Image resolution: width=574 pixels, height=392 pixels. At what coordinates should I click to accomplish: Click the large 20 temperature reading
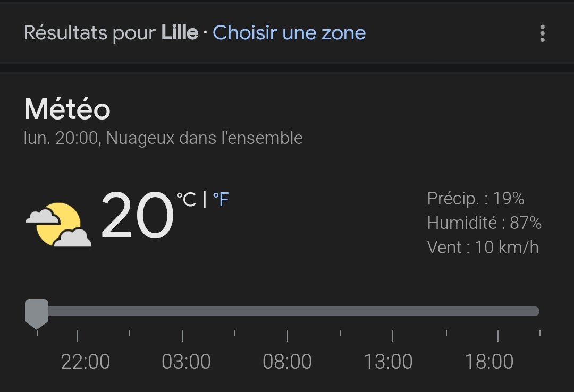tap(137, 216)
